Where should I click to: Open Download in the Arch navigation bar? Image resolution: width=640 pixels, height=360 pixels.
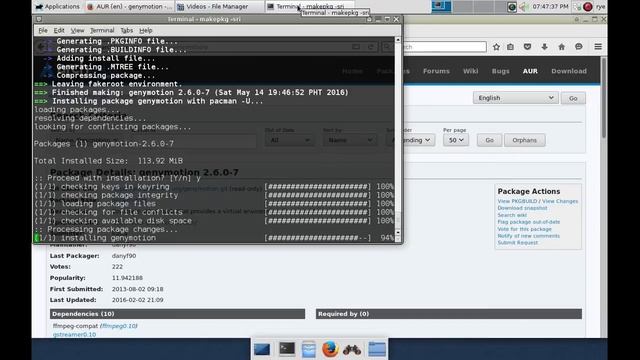point(569,71)
